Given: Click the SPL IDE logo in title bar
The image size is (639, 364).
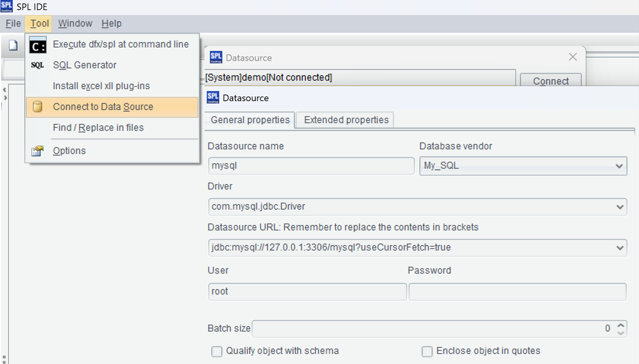Looking at the screenshot, I should pos(7,6).
